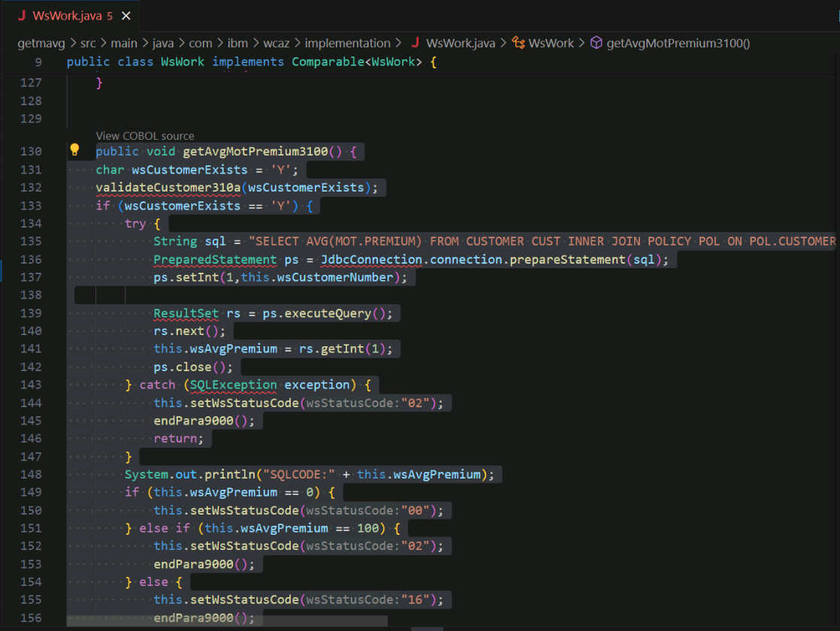This screenshot has height=631, width=840.
Task: Click the SQL string on line 135
Action: pos(542,242)
